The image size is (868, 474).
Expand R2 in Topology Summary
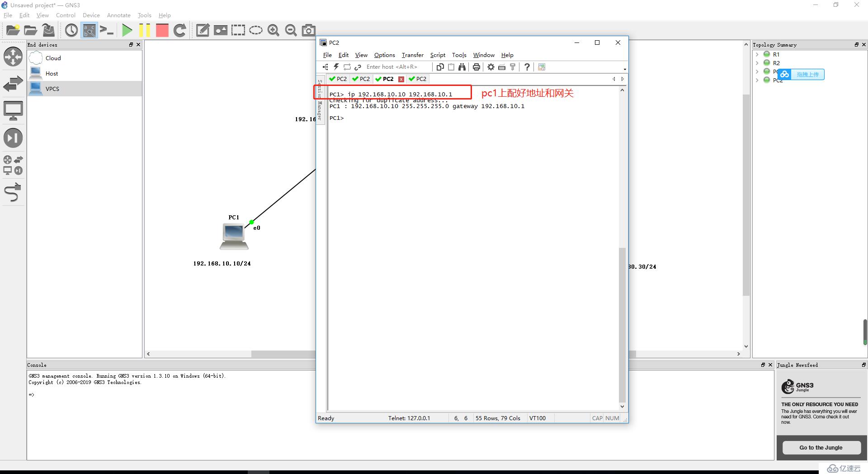tap(757, 63)
